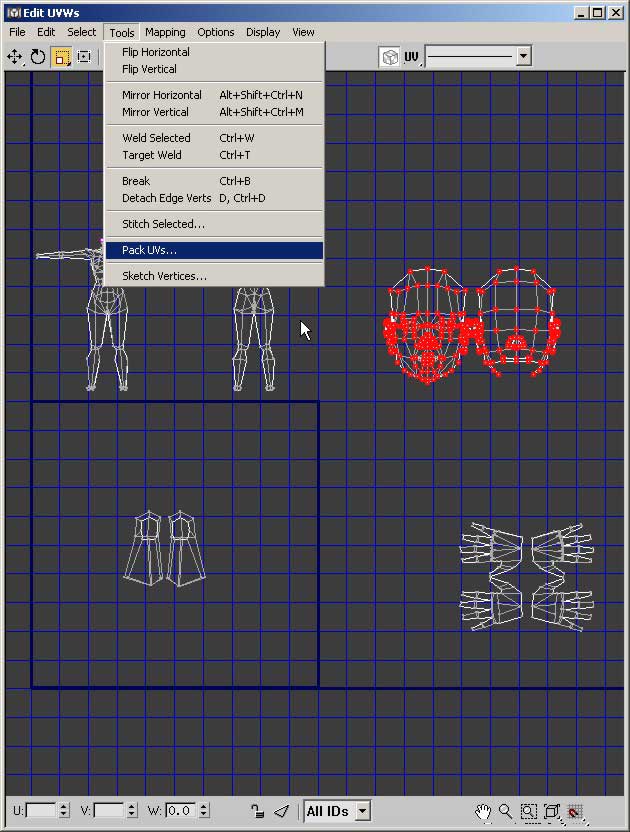Click the Zoom Extents icon

[x=552, y=811]
